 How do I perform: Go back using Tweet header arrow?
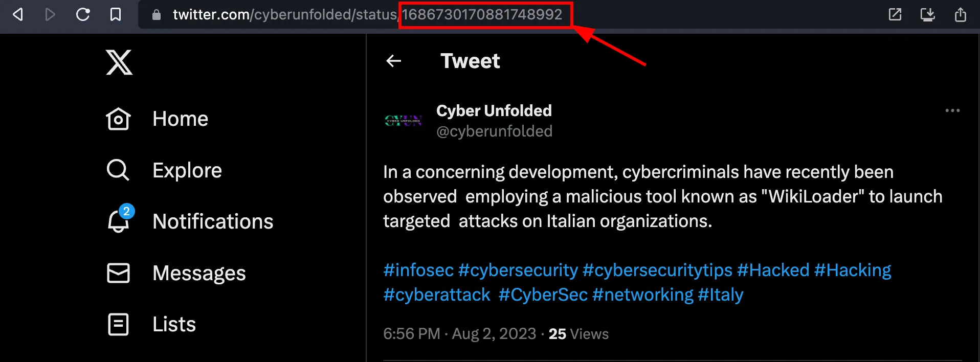[393, 61]
